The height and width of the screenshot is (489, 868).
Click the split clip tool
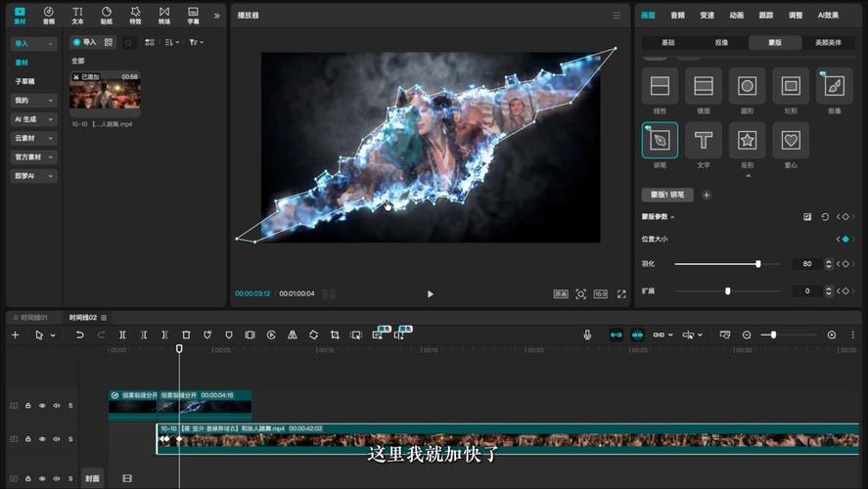click(x=122, y=334)
